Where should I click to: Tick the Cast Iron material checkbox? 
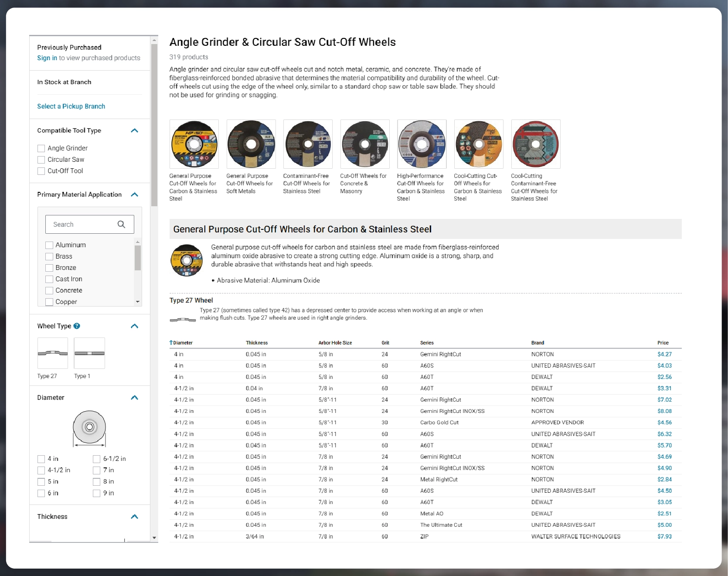click(x=49, y=279)
